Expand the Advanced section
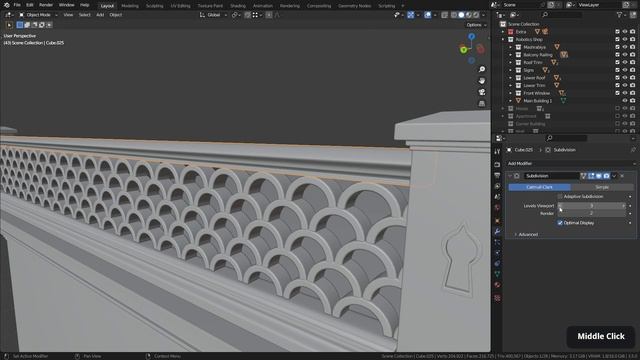The height and width of the screenshot is (360, 640). click(x=527, y=235)
